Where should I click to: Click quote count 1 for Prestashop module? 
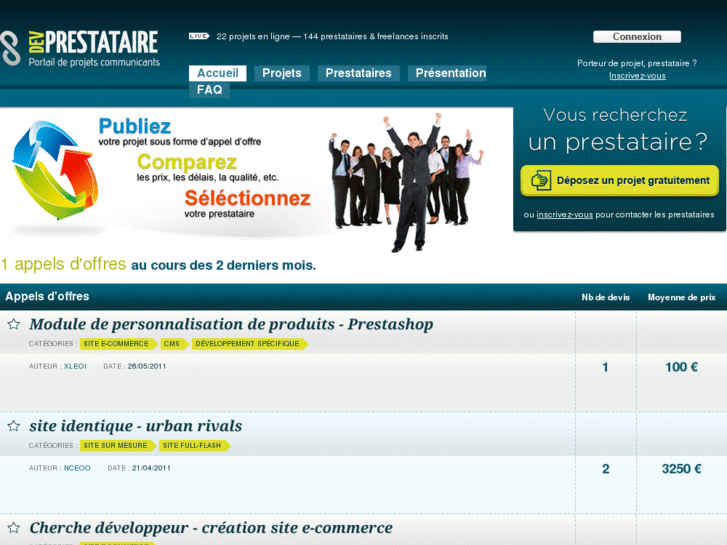pyautogui.click(x=605, y=367)
